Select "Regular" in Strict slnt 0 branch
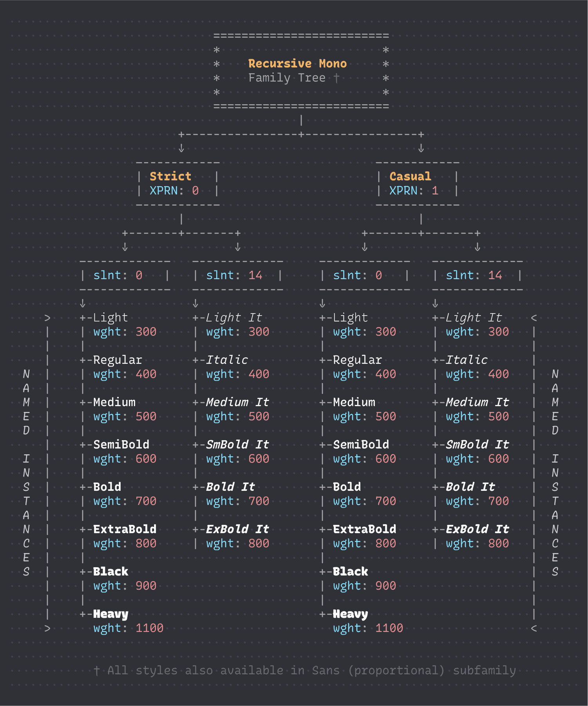Screen dimensions: 588x706 [x=118, y=360]
